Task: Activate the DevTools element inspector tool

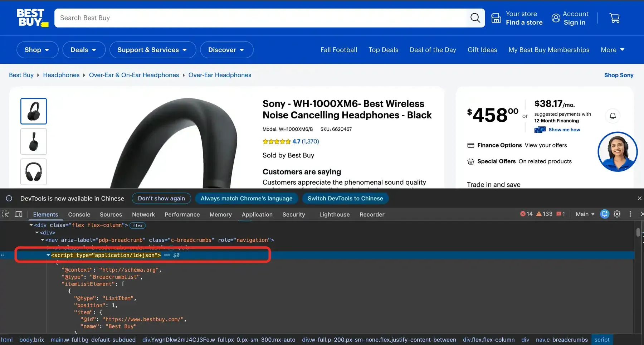Action: click(5, 214)
